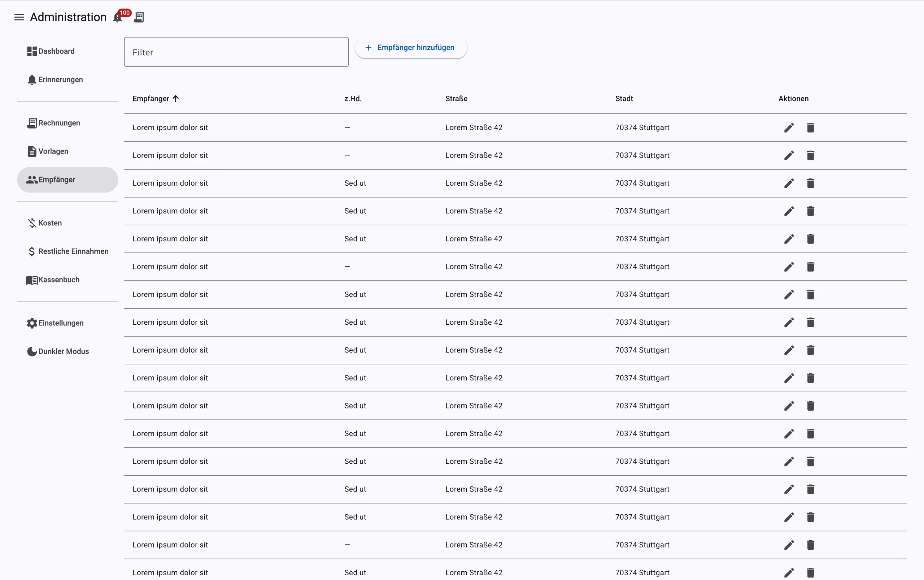Sort table by Empfänger column header

coord(156,99)
